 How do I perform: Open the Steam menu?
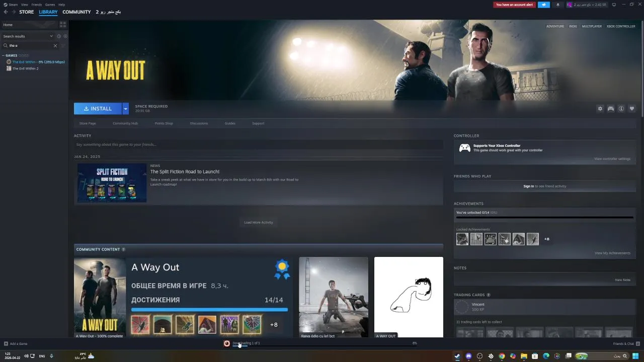[x=14, y=5]
